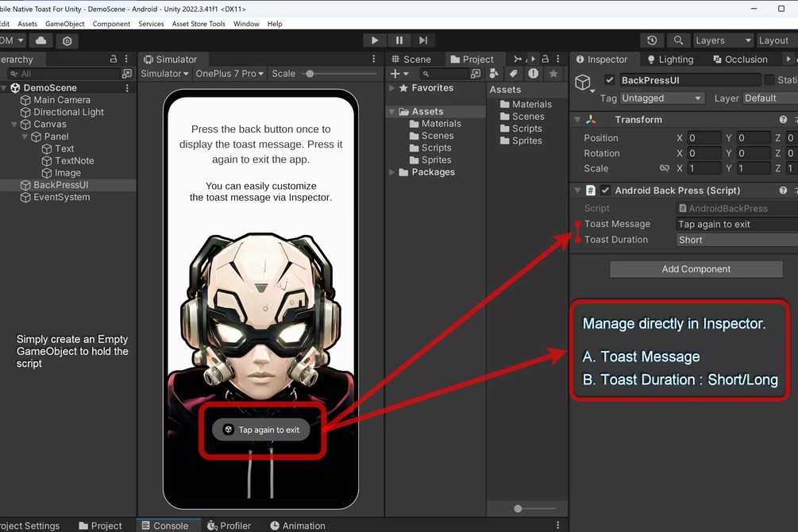The width and height of the screenshot is (798, 532).
Task: Advance one frame with the step button
Action: (423, 40)
